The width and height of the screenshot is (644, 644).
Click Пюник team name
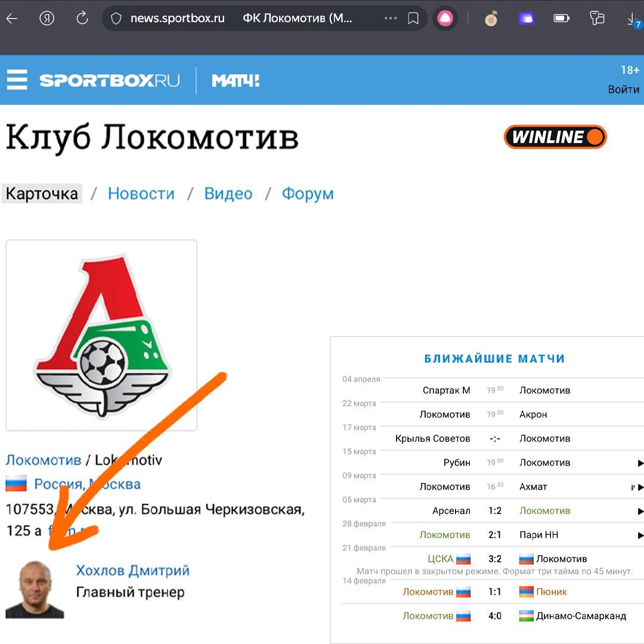551,592
